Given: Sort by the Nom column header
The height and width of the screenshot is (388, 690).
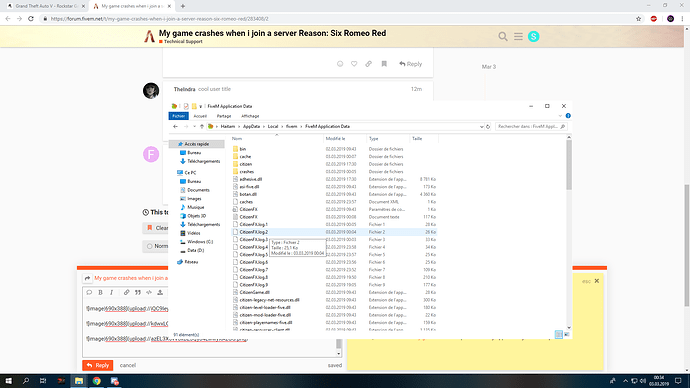Looking at the screenshot, I should coord(237,139).
